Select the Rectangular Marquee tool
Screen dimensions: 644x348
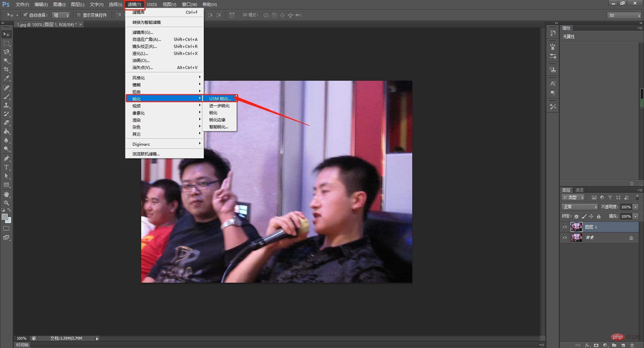pyautogui.click(x=6, y=43)
